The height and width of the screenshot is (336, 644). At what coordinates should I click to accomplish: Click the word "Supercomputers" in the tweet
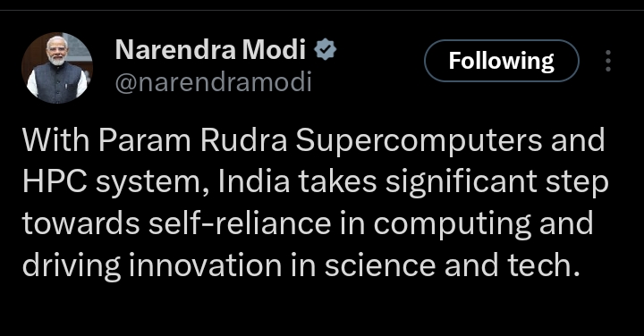pyautogui.click(x=419, y=141)
